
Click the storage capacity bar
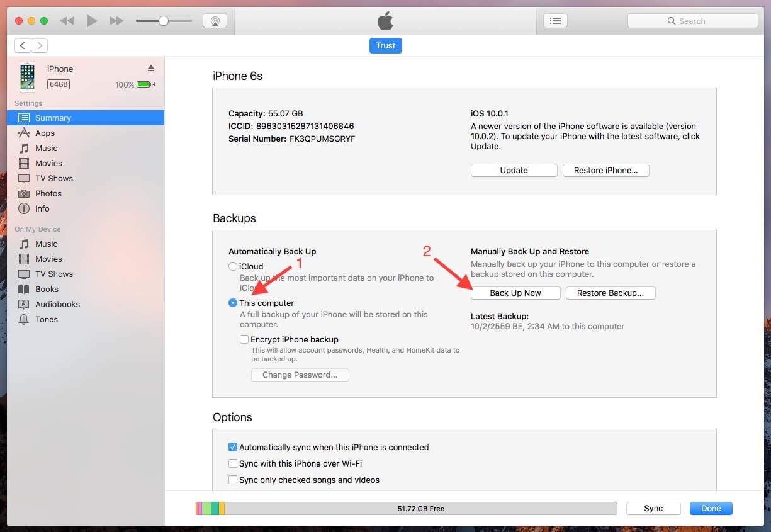tap(406, 509)
